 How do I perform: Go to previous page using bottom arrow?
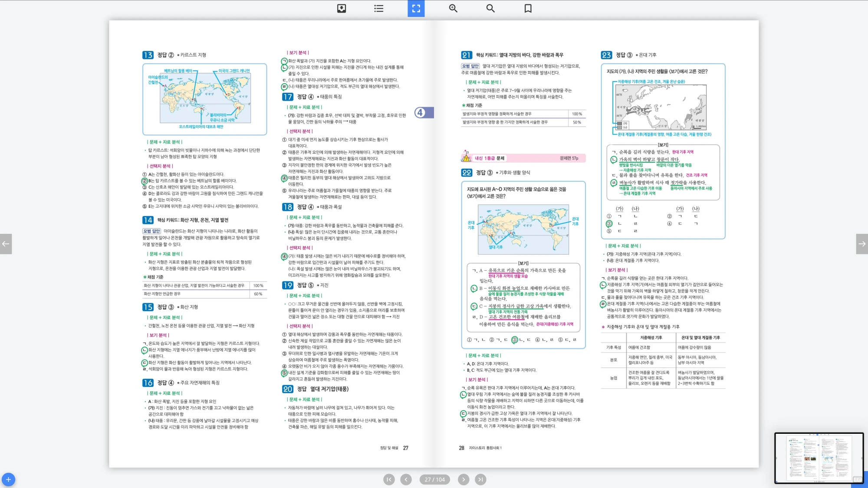[x=406, y=479]
